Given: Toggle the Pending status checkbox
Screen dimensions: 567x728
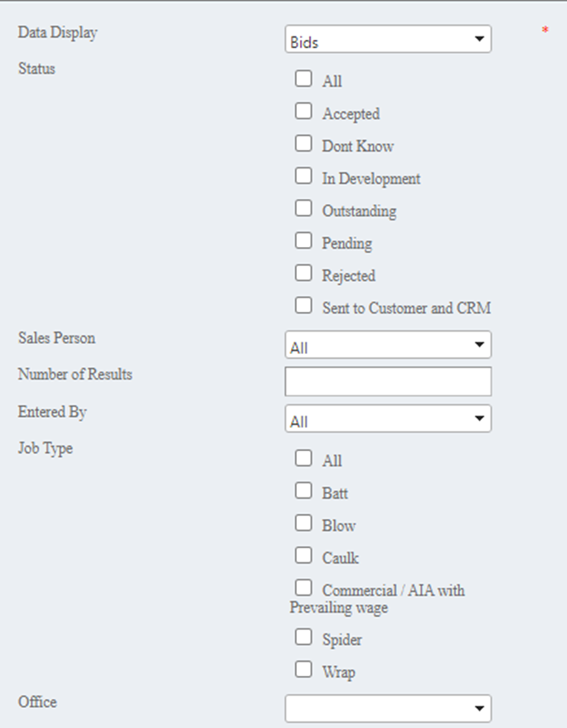Looking at the screenshot, I should (304, 241).
